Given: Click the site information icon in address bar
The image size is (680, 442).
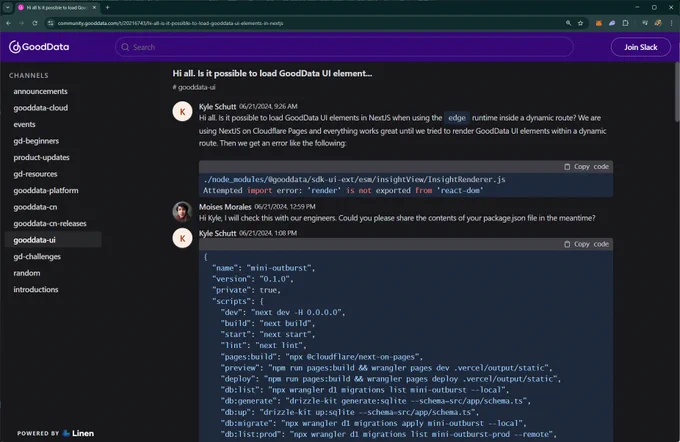Looking at the screenshot, I should click(x=51, y=23).
